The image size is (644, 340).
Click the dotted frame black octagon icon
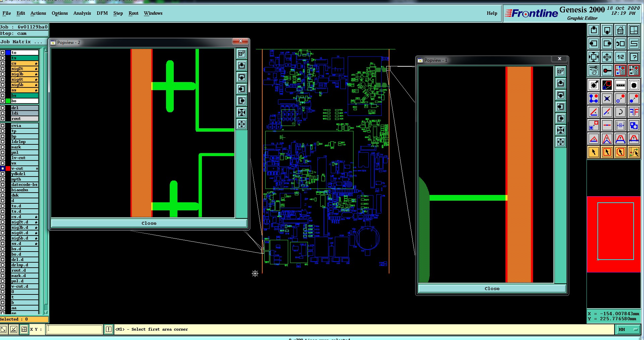[634, 85]
